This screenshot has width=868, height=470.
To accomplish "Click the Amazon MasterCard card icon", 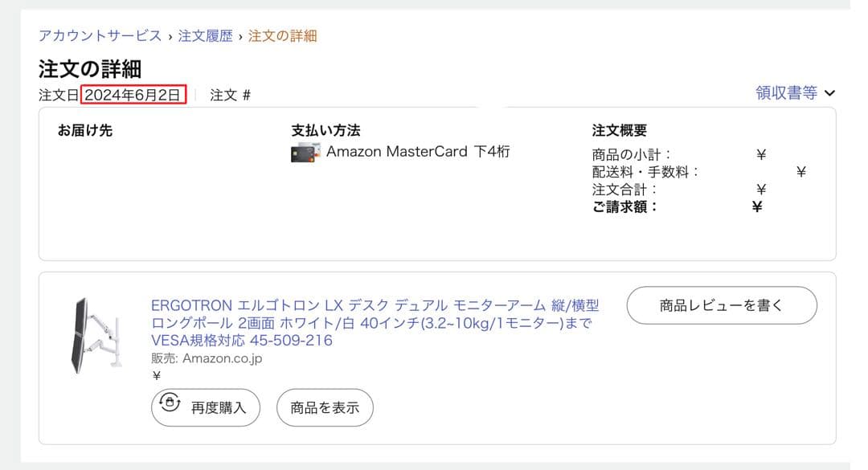I will point(305,153).
